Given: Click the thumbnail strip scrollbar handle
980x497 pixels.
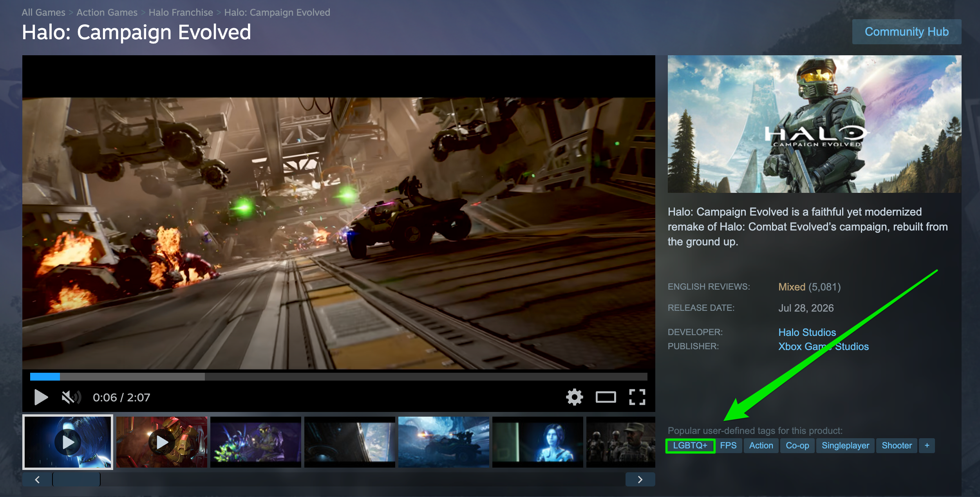Looking at the screenshot, I should point(76,479).
